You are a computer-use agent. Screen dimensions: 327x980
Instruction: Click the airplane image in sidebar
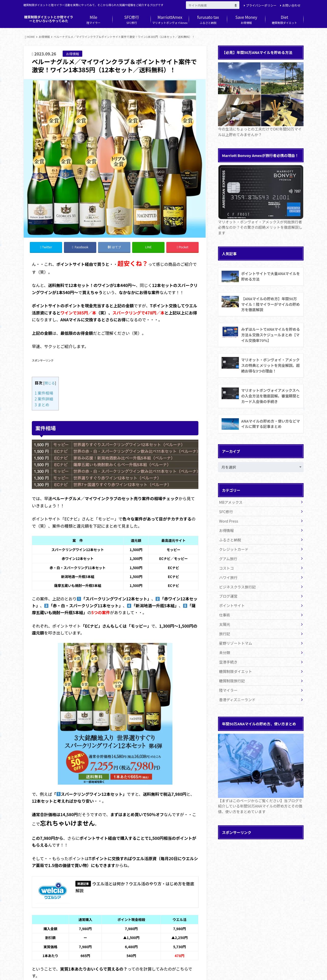pos(260,766)
